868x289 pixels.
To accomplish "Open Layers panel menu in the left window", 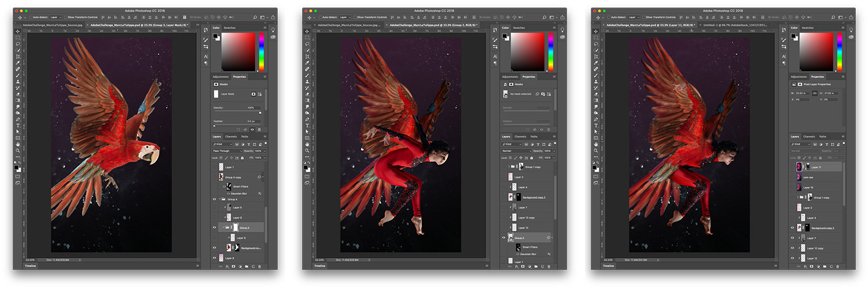I will point(265,136).
